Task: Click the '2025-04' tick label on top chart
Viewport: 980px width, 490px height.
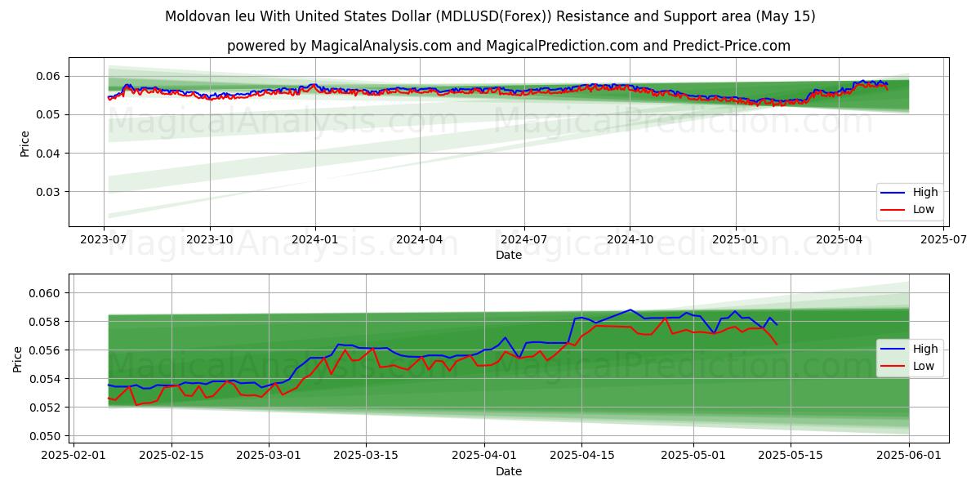Action: click(838, 241)
